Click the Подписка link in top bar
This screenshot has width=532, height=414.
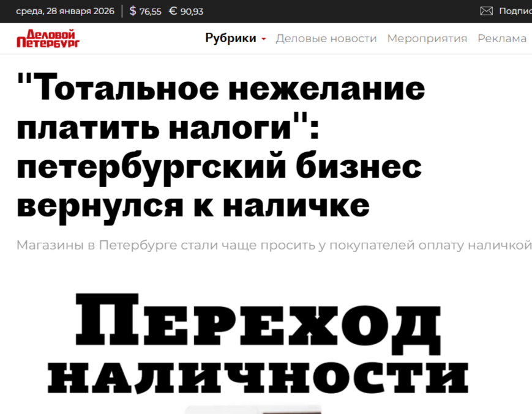[x=515, y=11]
